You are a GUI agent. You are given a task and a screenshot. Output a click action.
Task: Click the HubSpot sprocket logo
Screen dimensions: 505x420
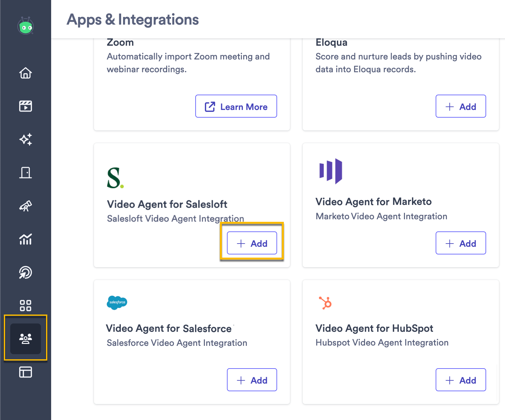click(325, 303)
